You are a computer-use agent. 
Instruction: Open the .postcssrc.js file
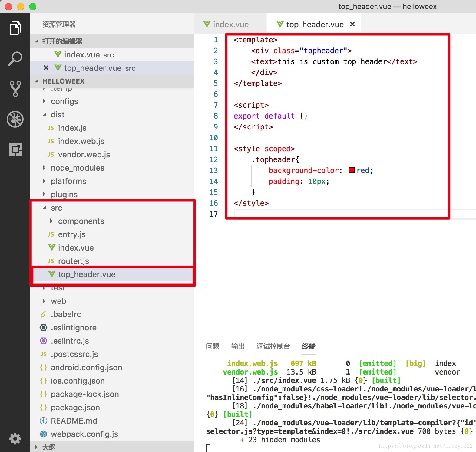(x=112, y=354)
